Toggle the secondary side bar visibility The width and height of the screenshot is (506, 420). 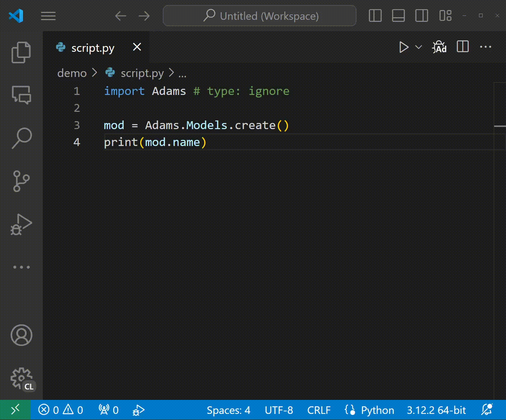(x=422, y=16)
